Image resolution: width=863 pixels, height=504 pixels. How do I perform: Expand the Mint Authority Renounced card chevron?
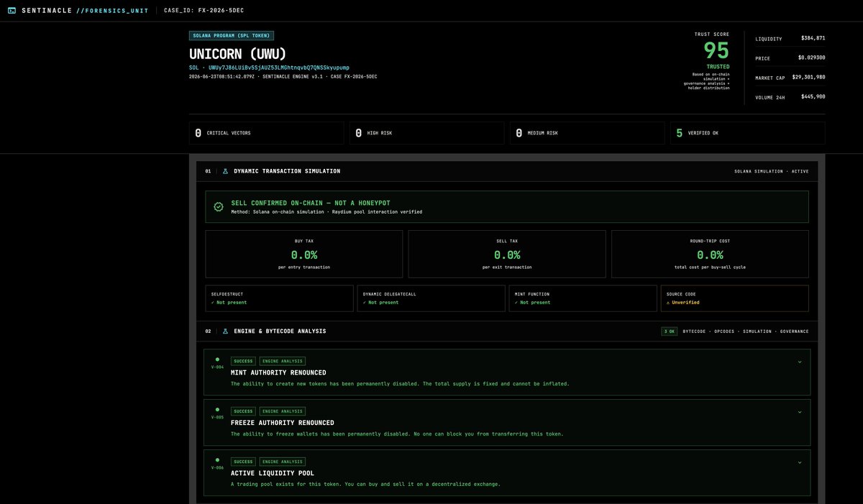(x=800, y=362)
